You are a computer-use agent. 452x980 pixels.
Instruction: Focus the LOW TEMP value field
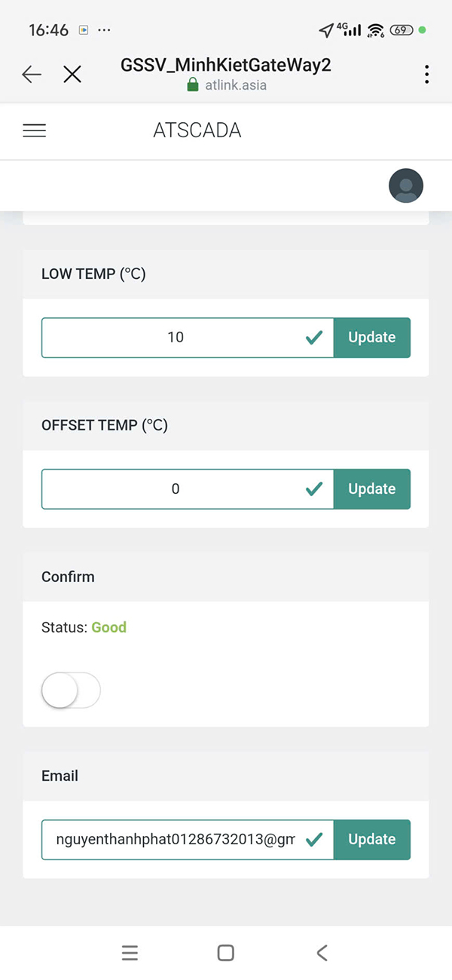(175, 338)
